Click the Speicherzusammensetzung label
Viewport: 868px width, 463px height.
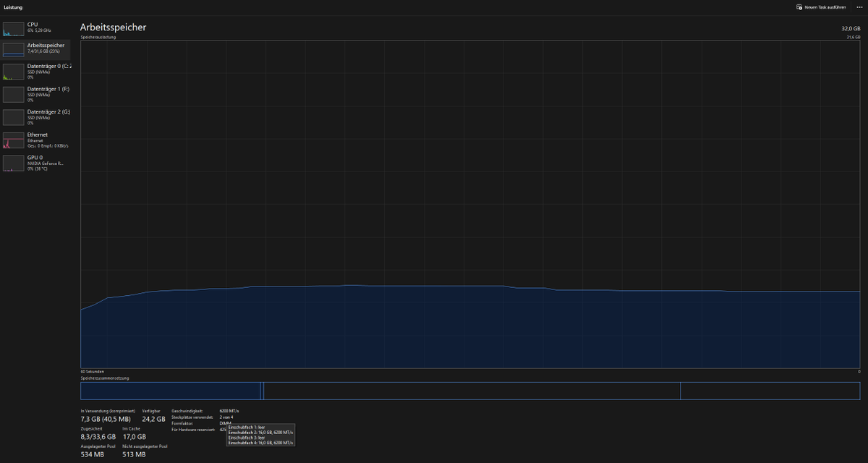(104, 378)
